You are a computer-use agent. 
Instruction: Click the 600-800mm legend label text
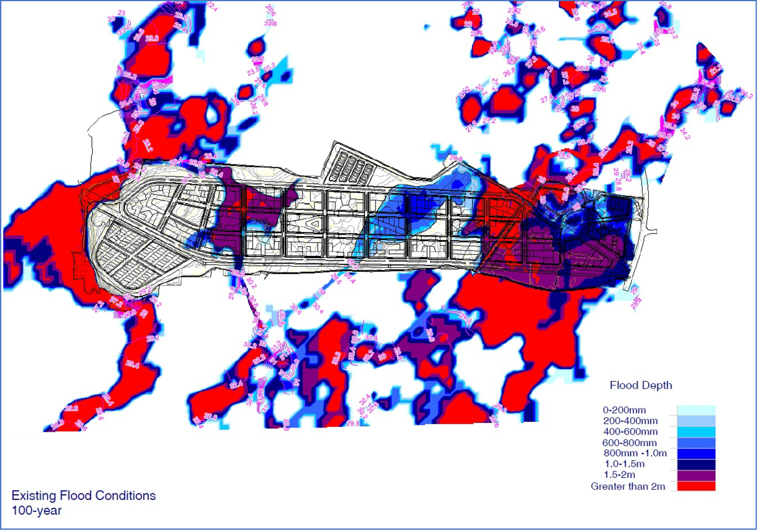[x=629, y=443]
